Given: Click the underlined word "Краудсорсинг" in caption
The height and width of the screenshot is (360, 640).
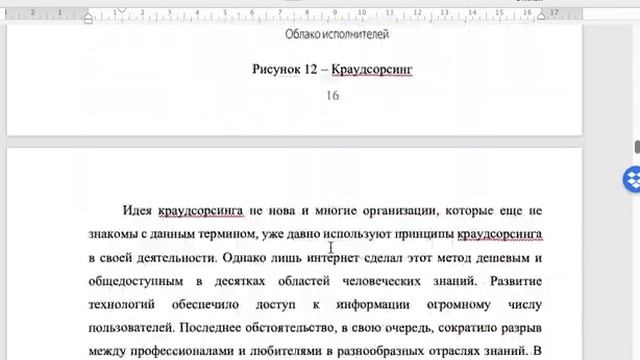Looking at the screenshot, I should tap(371, 70).
